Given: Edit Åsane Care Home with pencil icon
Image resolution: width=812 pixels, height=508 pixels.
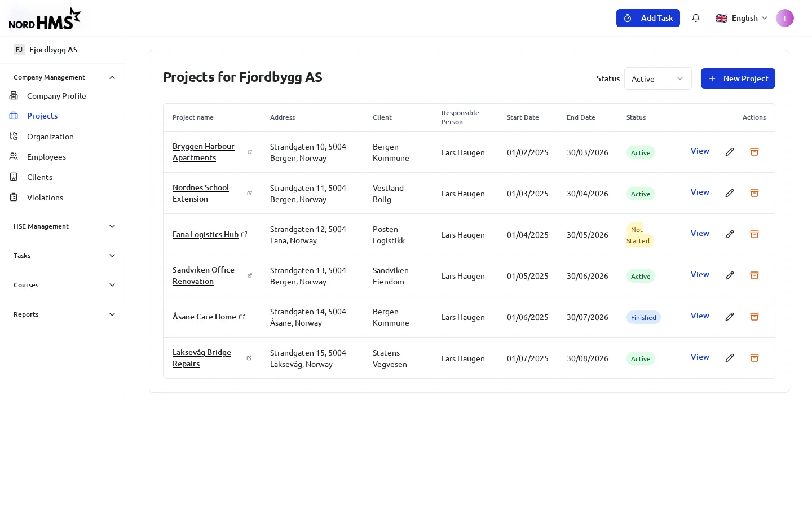Looking at the screenshot, I should click(x=730, y=317).
